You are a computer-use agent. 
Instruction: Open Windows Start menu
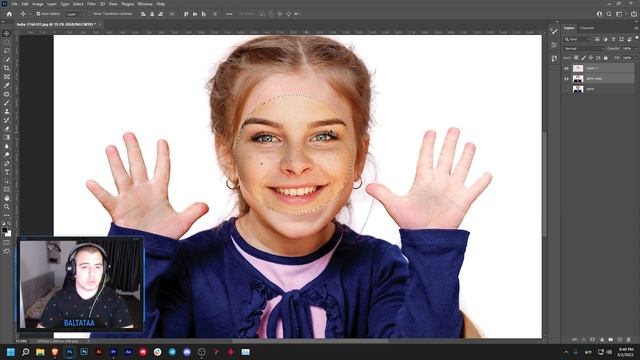point(11,352)
